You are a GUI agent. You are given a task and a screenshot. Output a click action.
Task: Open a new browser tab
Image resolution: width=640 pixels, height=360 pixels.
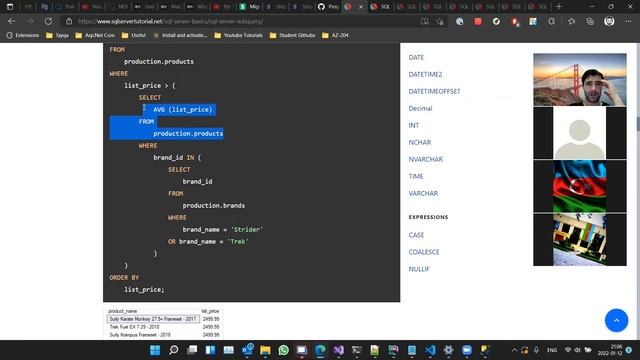[x=559, y=7]
